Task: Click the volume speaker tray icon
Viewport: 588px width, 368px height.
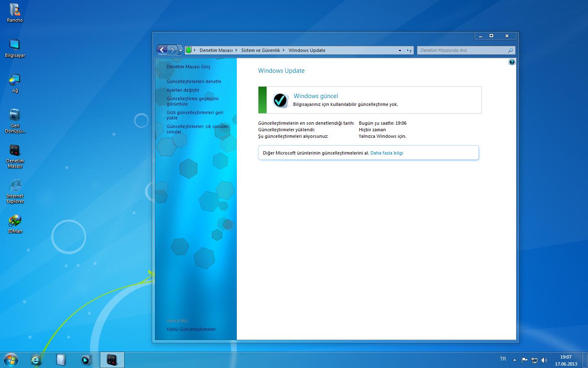Action: click(x=544, y=360)
